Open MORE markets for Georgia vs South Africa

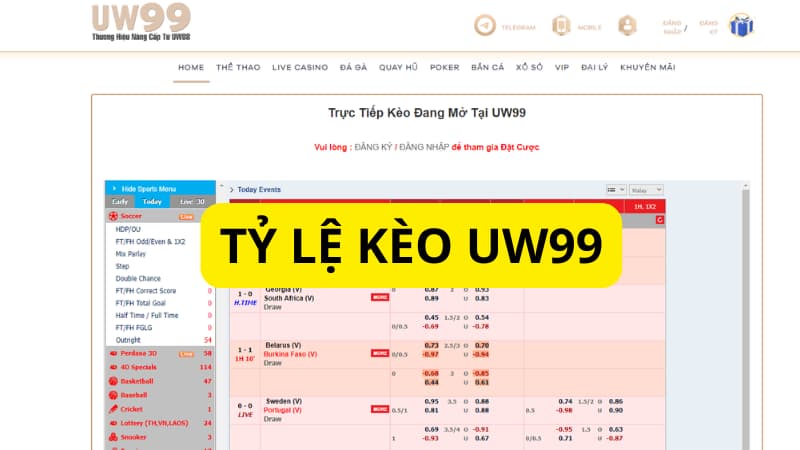380,297
